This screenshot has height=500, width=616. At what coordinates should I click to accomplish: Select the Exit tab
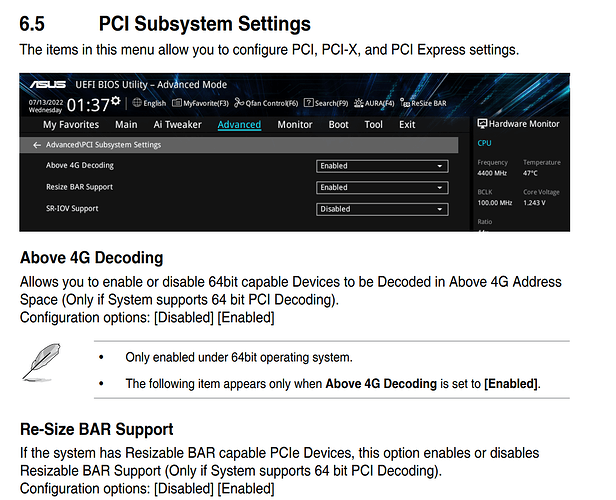pyautogui.click(x=407, y=125)
